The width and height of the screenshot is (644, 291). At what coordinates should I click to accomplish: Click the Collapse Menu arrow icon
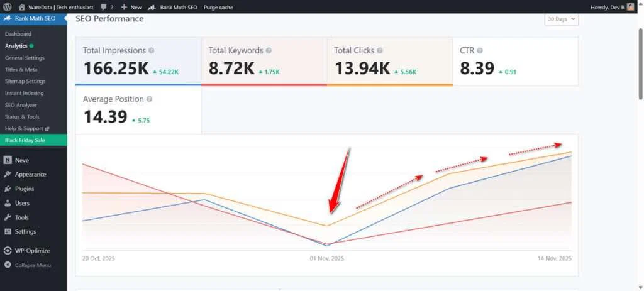click(x=8, y=265)
